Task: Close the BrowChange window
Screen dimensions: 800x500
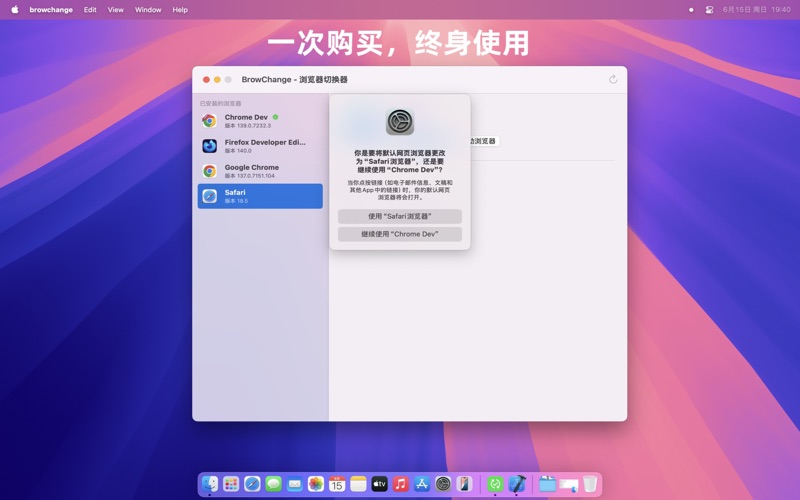Action: pyautogui.click(x=206, y=80)
